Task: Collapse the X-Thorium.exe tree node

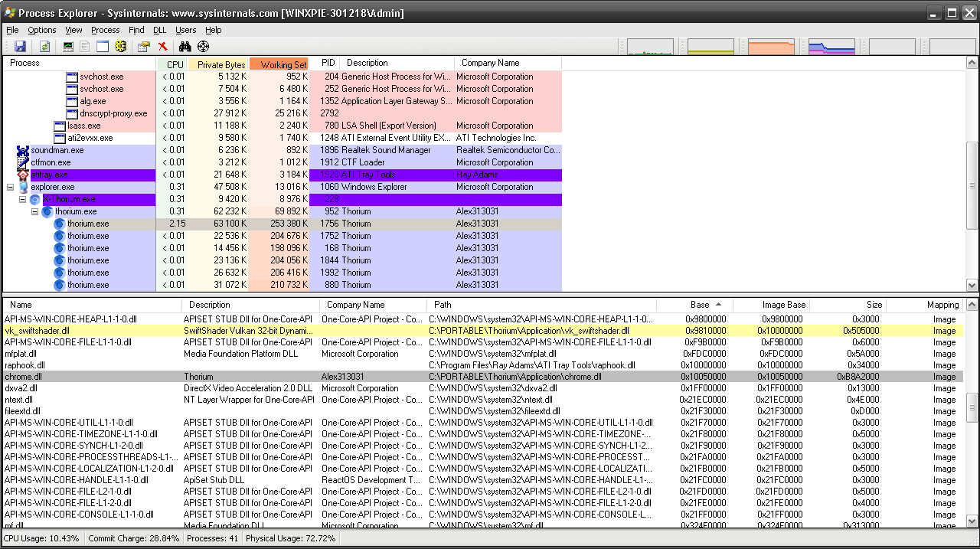Action: click(23, 199)
